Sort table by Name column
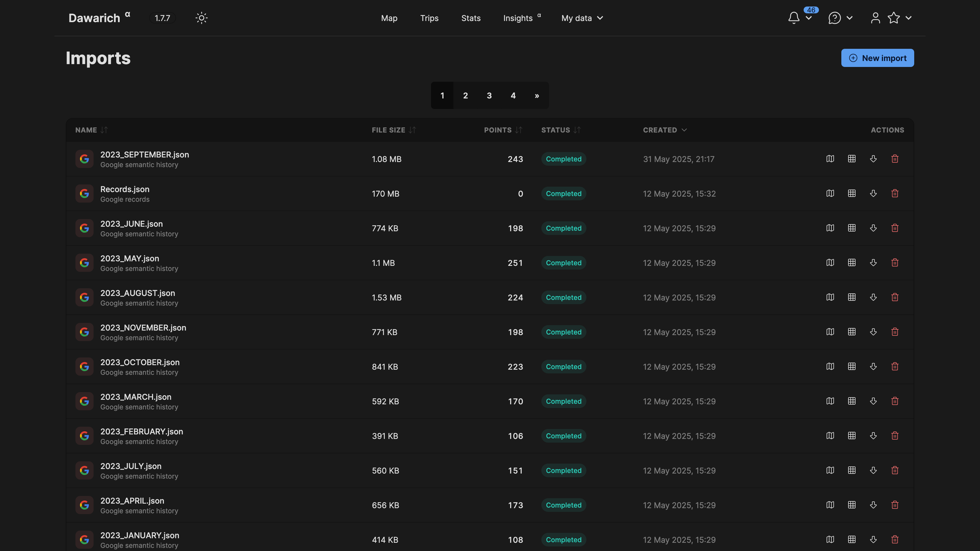 [x=91, y=130]
